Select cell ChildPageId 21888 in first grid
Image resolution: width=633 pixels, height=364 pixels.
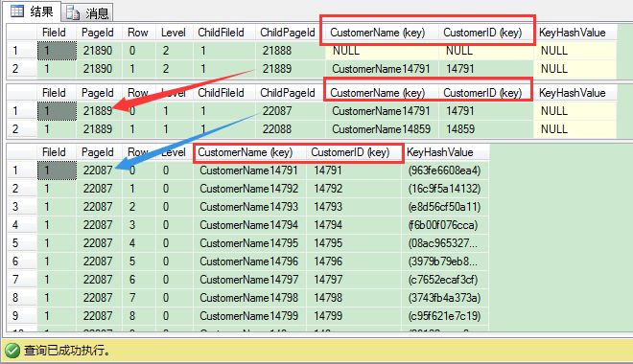pyautogui.click(x=291, y=51)
